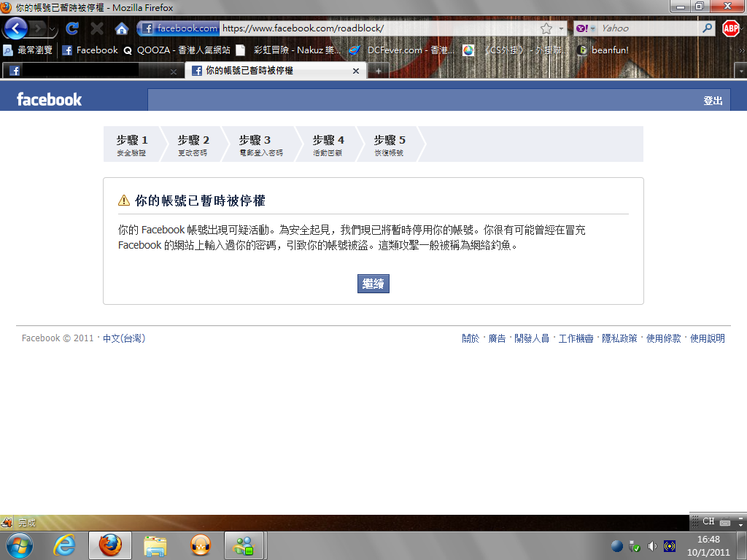Close the 你的帳號已暫時被停權 tab
Screen dimensions: 747x560
pyautogui.click(x=356, y=71)
